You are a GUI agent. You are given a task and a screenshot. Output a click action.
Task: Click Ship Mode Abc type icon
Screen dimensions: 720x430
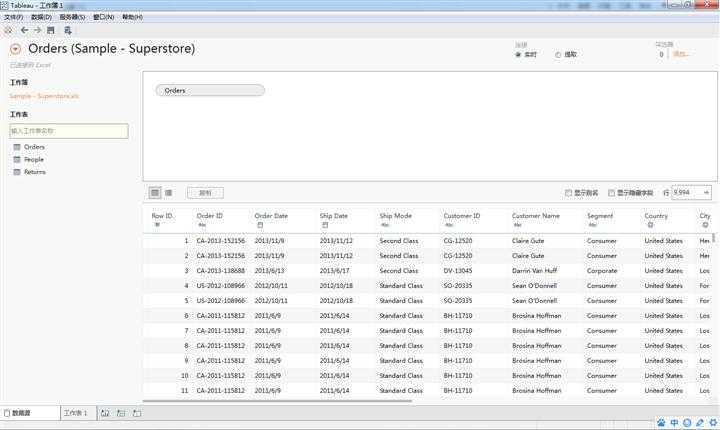(385, 225)
